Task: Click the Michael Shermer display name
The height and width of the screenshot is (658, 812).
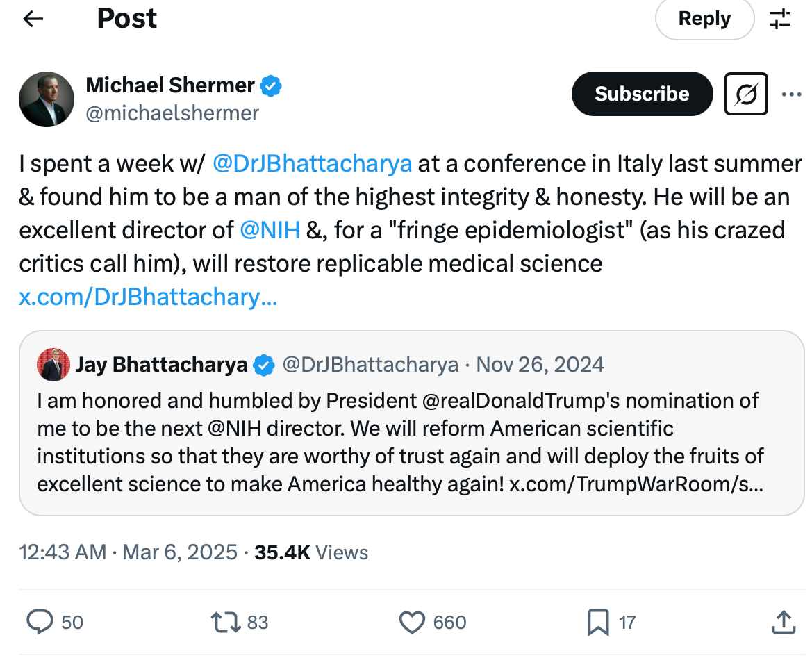Action: (170, 85)
